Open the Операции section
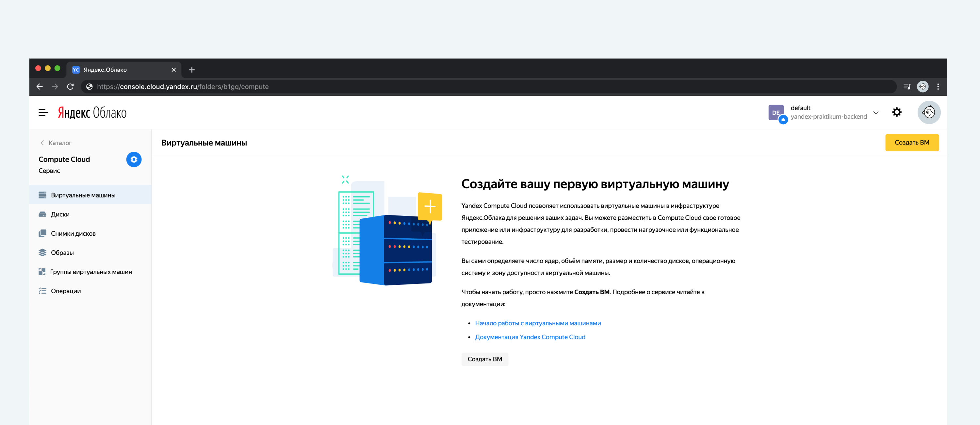Viewport: 980px width, 425px height. [x=90, y=291]
